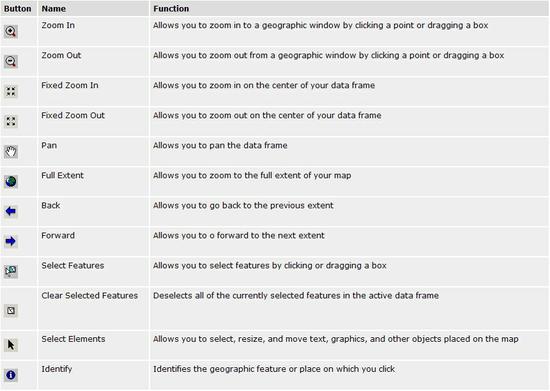Click the Zoom Out magnifier icon
This screenshot has height=391, width=550.
(x=11, y=62)
